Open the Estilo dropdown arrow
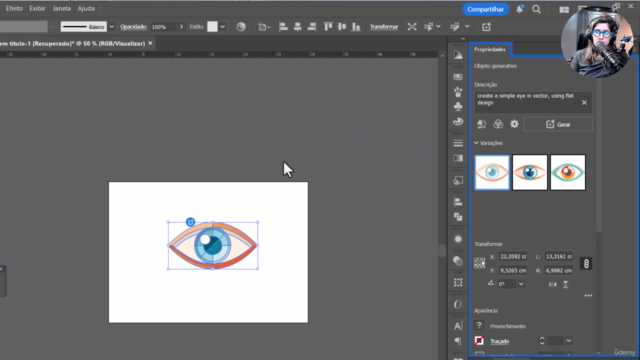The image size is (640, 360). [x=222, y=27]
